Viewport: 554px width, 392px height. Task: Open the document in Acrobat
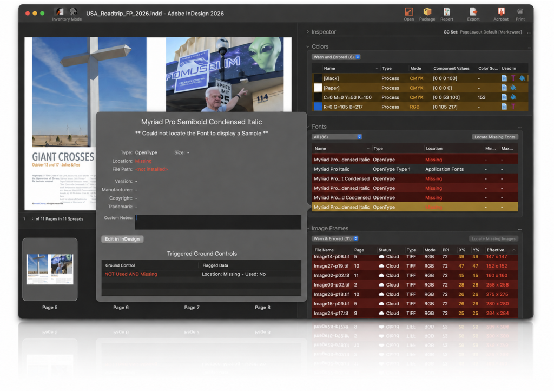tap(501, 15)
